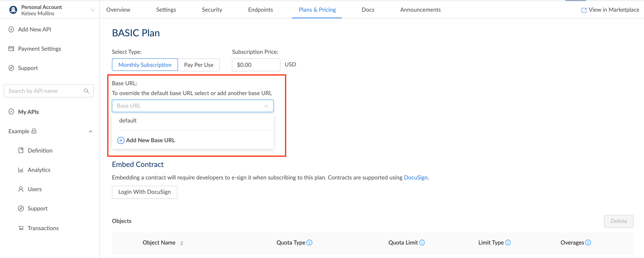644x258 pixels.
Task: Click the Limit Type info icon
Action: (508, 243)
